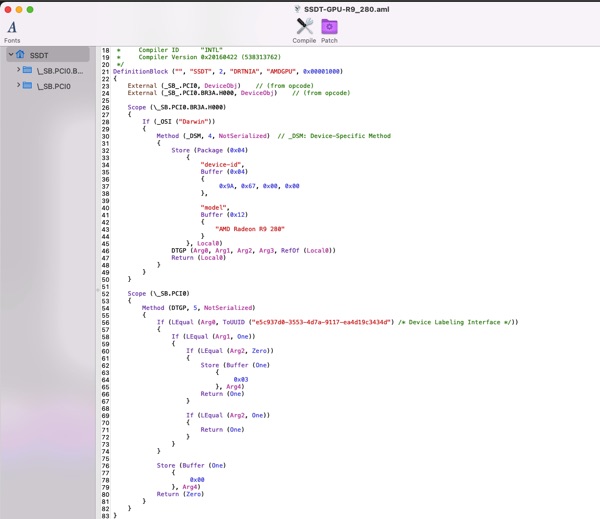Zoom the window with the green button
This screenshot has width=600, height=519.
[x=31, y=8]
